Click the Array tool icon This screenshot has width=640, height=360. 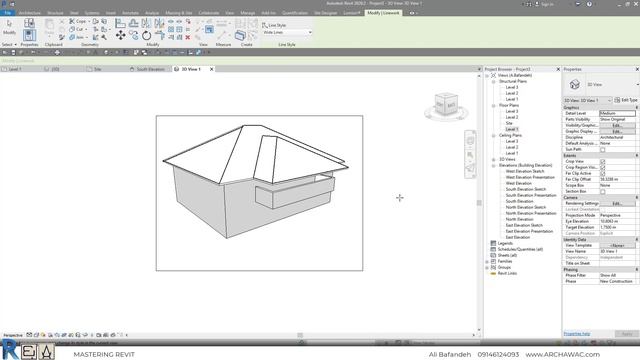[x=171, y=29]
